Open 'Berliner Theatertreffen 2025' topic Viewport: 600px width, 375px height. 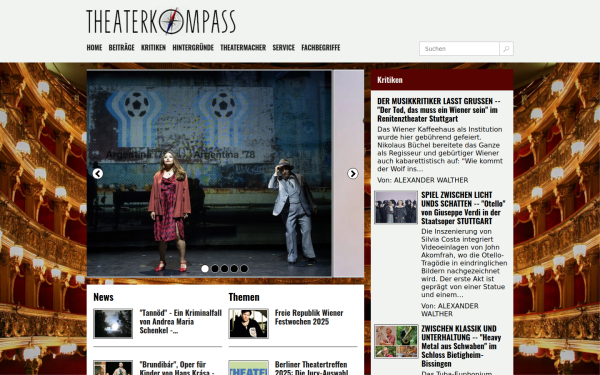pyautogui.click(x=311, y=368)
